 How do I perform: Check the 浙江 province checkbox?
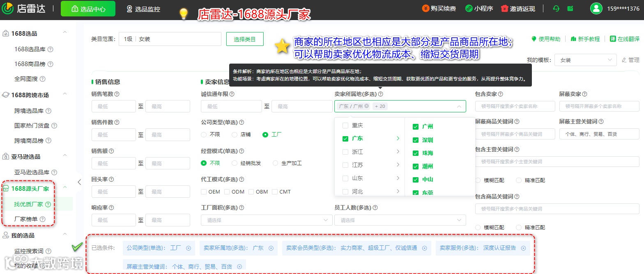click(345, 152)
